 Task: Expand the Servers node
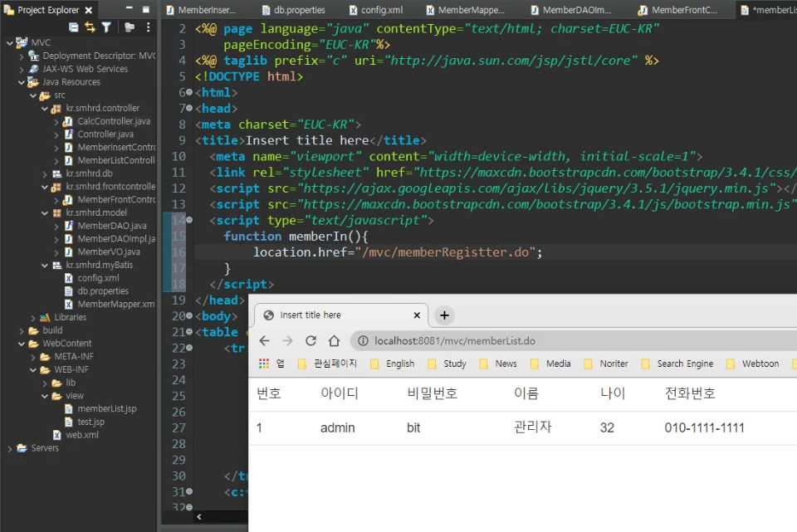coord(10,449)
